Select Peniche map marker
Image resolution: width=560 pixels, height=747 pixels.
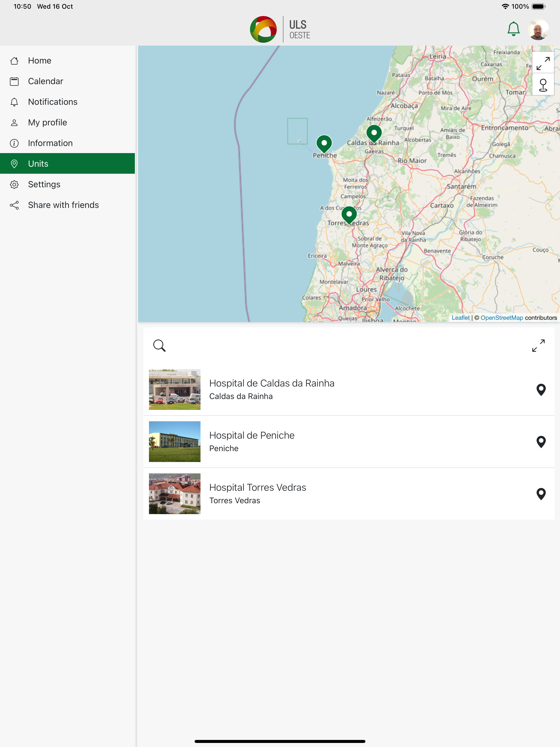tap(324, 144)
